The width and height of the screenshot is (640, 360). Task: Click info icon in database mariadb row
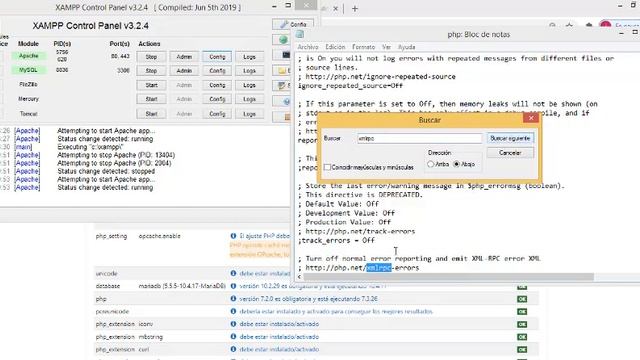(x=233, y=286)
